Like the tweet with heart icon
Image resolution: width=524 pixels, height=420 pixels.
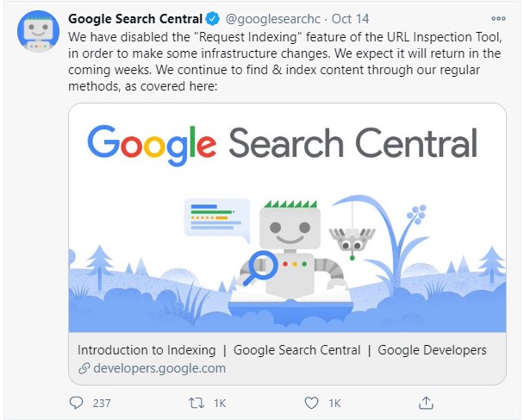[311, 403]
